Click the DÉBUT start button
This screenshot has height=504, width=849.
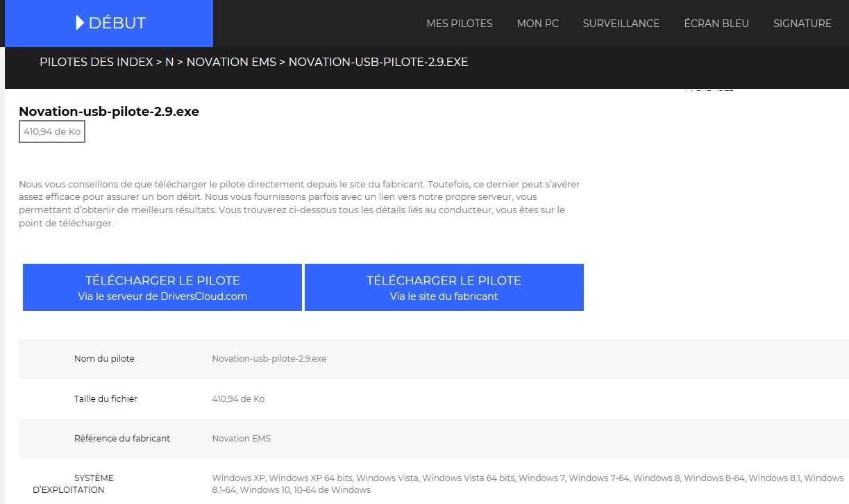coord(109,23)
